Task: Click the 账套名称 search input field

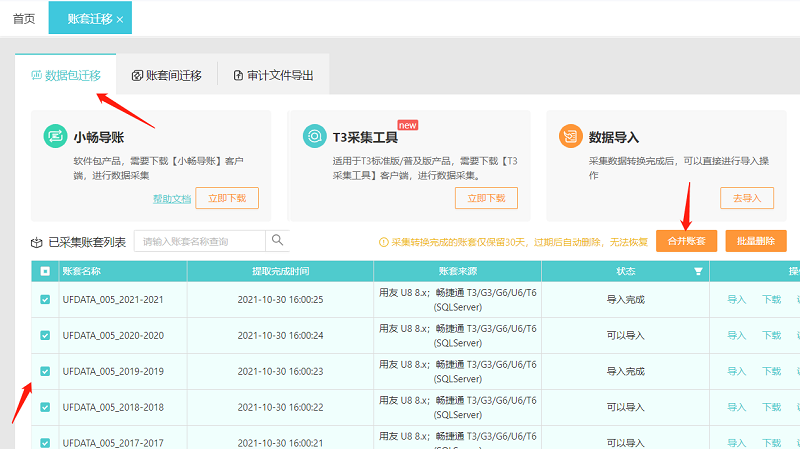Action: (200, 241)
